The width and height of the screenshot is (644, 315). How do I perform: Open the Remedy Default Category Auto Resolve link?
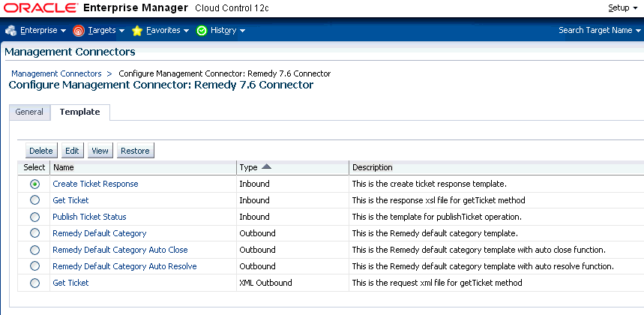click(x=124, y=266)
